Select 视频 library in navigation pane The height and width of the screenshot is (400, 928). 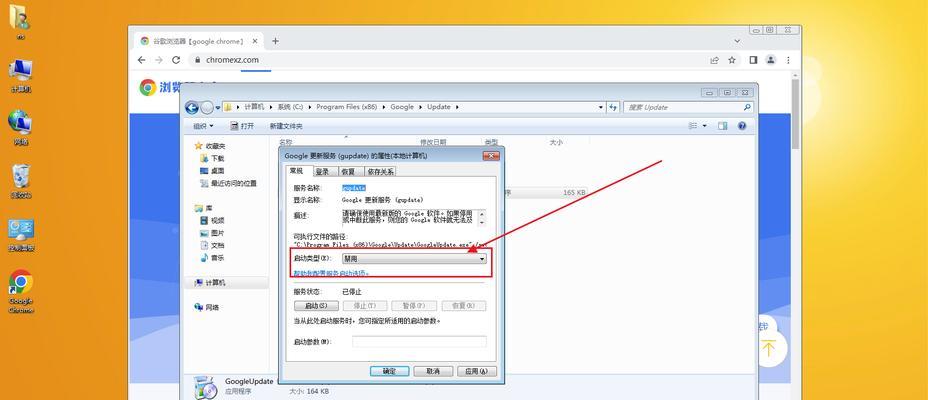[212, 220]
